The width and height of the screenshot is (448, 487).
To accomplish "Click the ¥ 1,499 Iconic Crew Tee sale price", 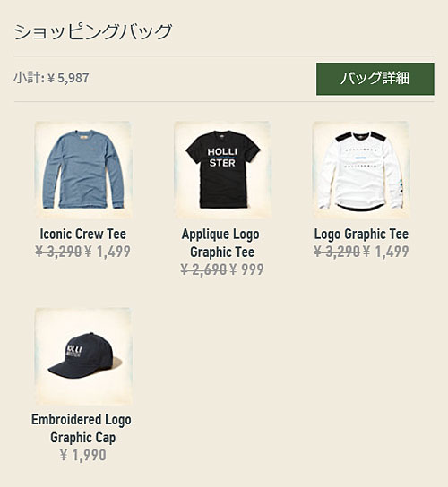I will (108, 252).
